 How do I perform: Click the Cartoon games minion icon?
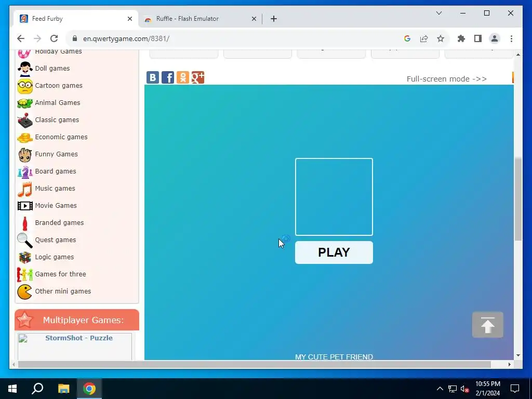tap(25, 86)
